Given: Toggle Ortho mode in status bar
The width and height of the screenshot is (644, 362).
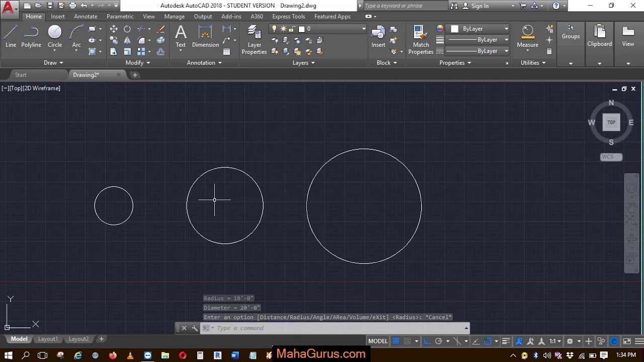Looking at the screenshot, I should (x=427, y=341).
